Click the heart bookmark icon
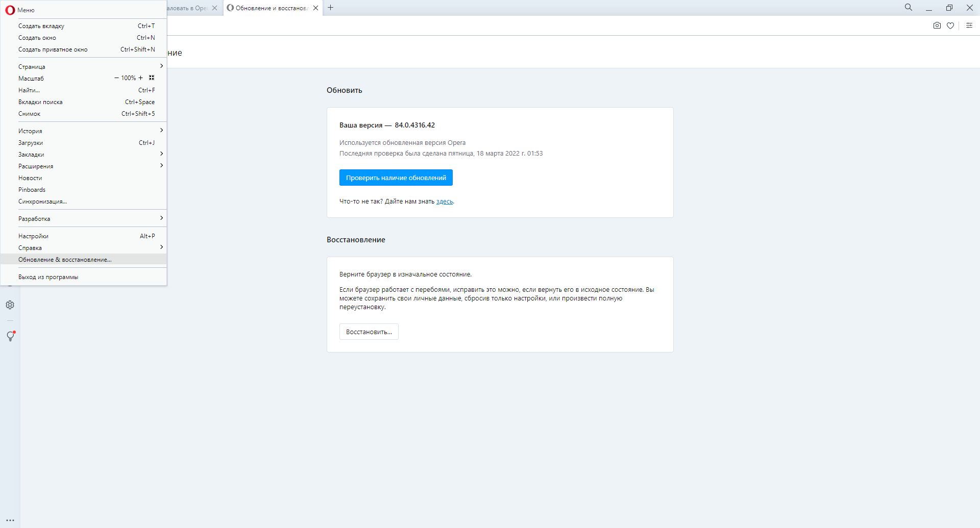The image size is (980, 528). click(950, 26)
